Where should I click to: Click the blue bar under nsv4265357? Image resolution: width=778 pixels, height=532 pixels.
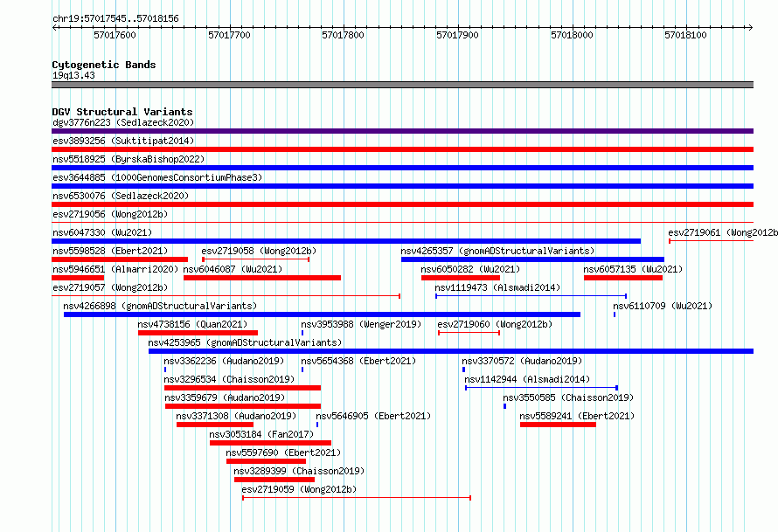click(x=532, y=259)
